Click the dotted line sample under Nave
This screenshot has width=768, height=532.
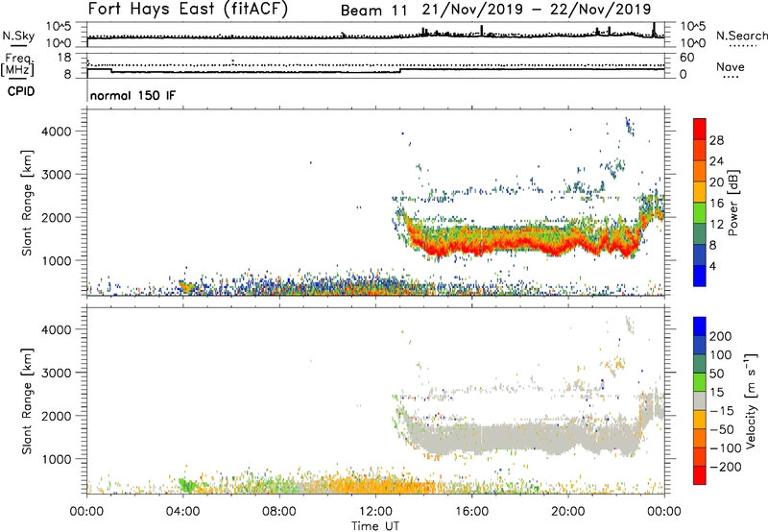(x=731, y=78)
